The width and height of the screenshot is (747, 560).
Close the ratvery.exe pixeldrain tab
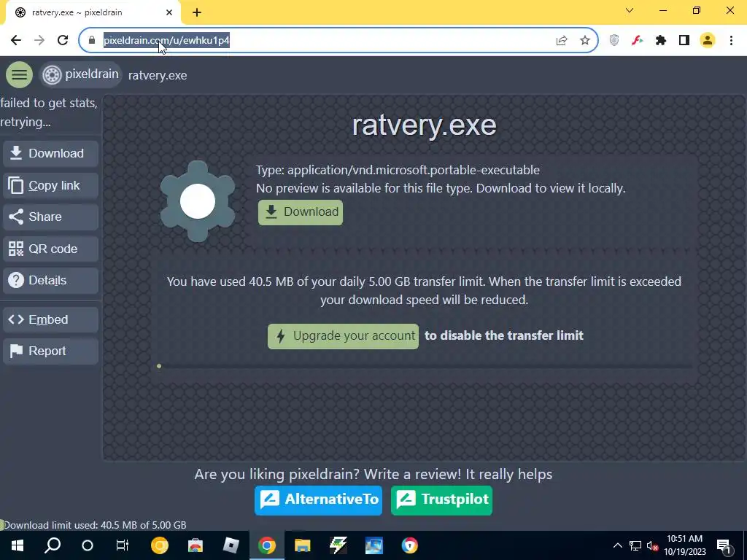click(x=169, y=12)
